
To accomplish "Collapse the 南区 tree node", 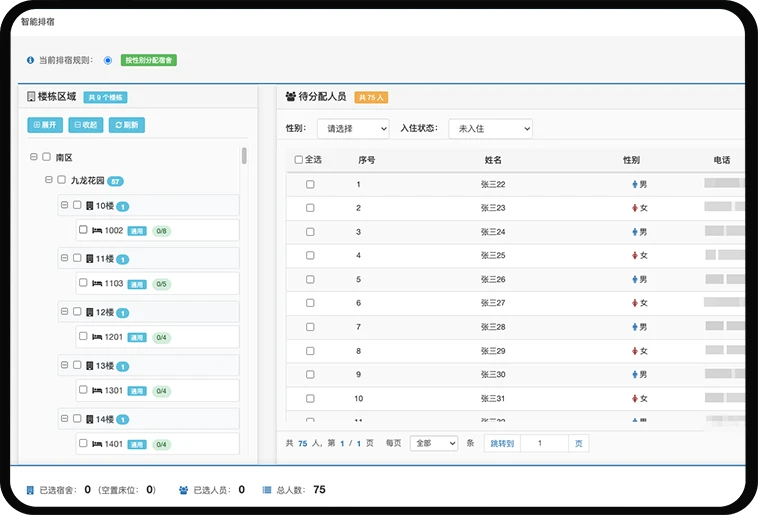I will pyautogui.click(x=34, y=157).
